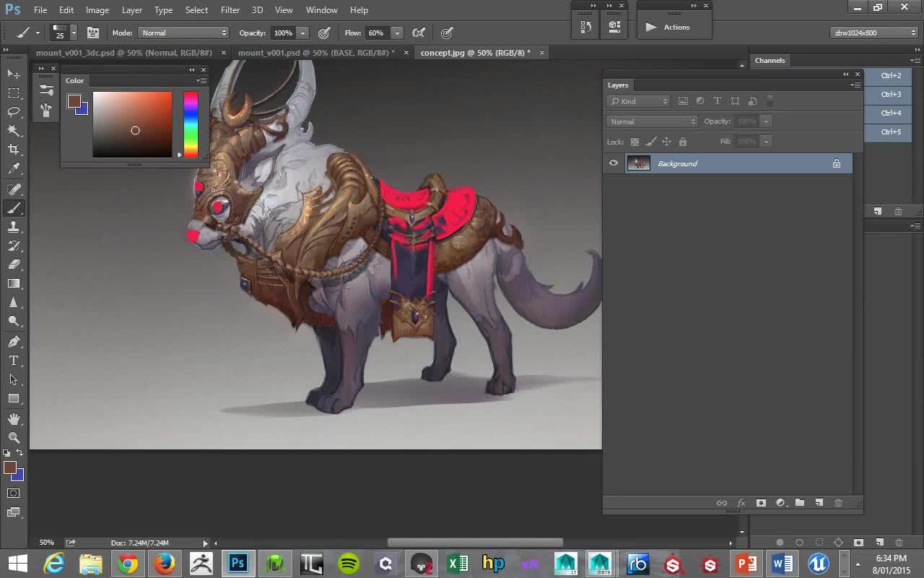
Task: Select the Rectangle shape tool
Action: [14, 398]
